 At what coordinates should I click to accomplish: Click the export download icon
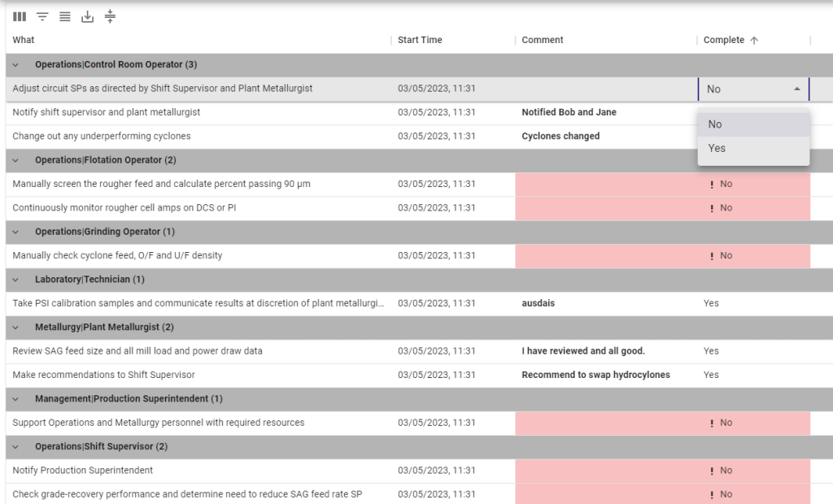point(88,17)
